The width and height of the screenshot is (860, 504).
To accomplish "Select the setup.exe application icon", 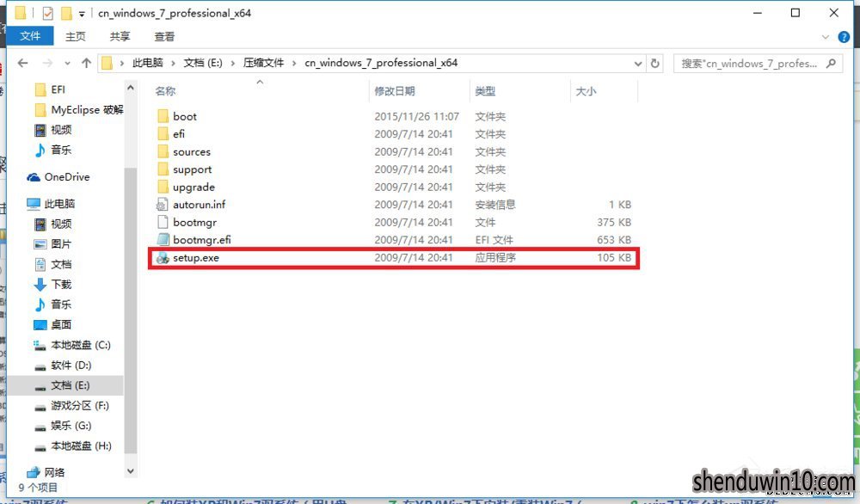I will coord(163,257).
